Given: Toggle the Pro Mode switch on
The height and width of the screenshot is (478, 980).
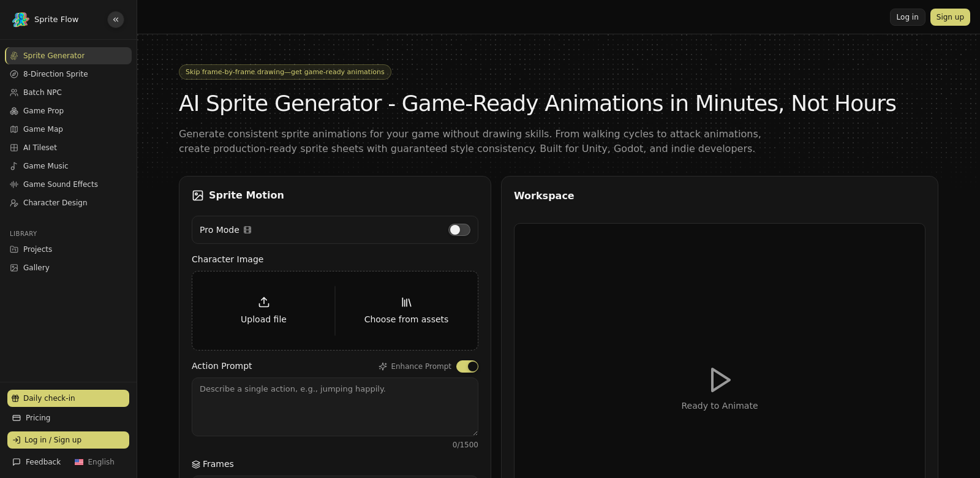Looking at the screenshot, I should coord(459,230).
